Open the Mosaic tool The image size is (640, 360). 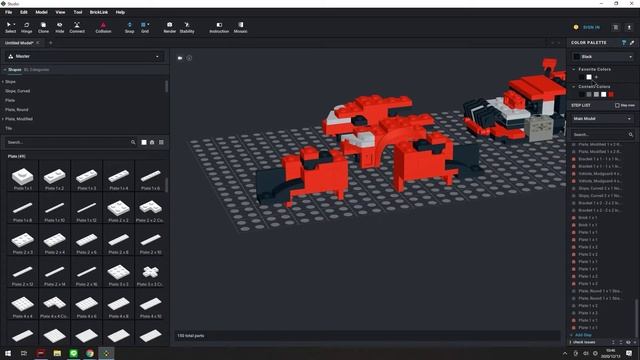pyautogui.click(x=240, y=27)
